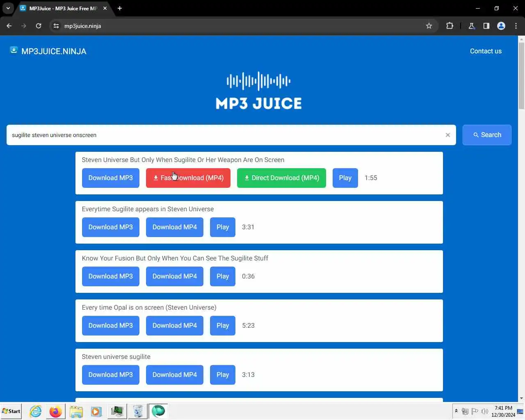Click the blue Search button

[487, 135]
